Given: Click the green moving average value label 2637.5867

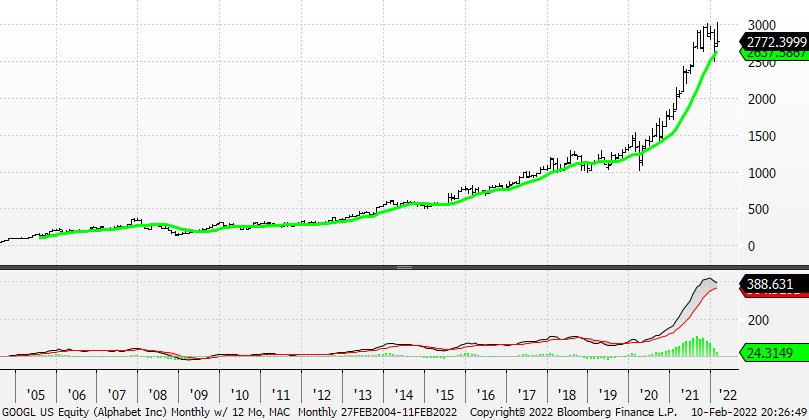Looking at the screenshot, I should click(x=774, y=54).
